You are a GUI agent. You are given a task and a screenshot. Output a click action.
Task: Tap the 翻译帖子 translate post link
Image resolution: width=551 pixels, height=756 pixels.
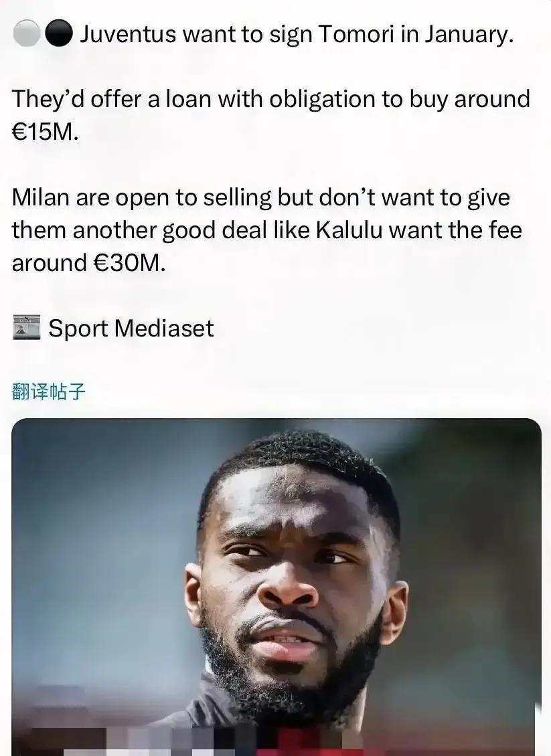48,391
